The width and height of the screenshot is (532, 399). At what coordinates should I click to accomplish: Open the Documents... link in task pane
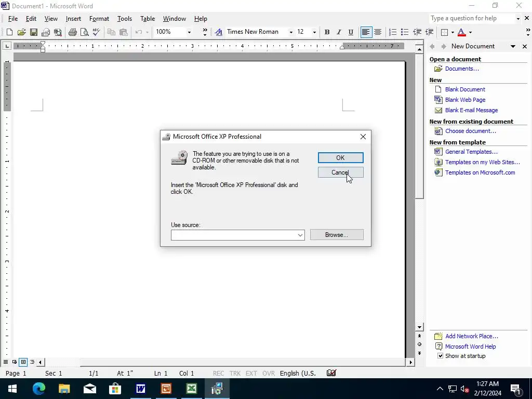pos(462,69)
